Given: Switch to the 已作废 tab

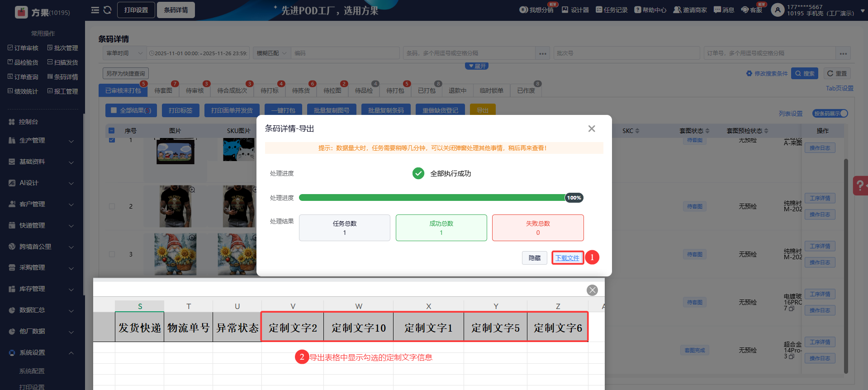Looking at the screenshot, I should tap(526, 90).
